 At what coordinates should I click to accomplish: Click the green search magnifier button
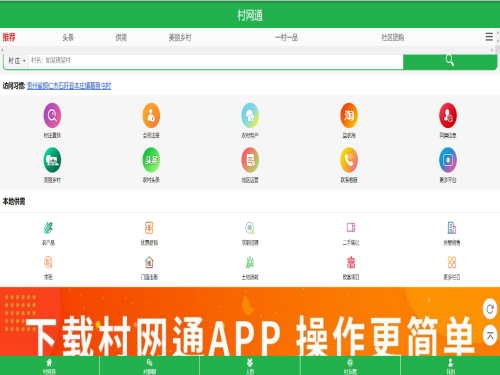pyautogui.click(x=450, y=61)
